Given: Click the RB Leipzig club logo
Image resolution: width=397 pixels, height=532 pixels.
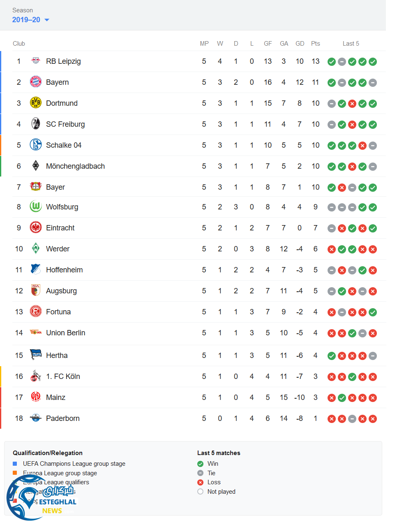Looking at the screenshot, I should (x=36, y=61).
